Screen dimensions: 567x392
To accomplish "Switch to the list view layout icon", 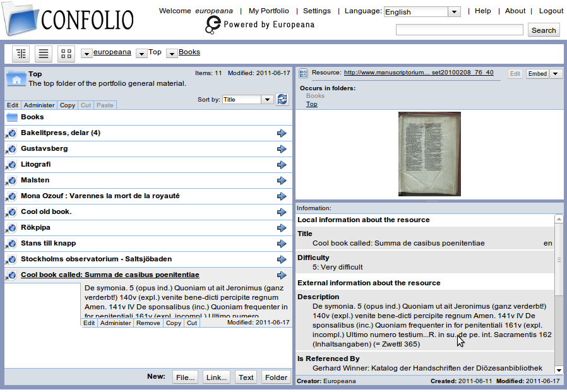I will 44,54.
